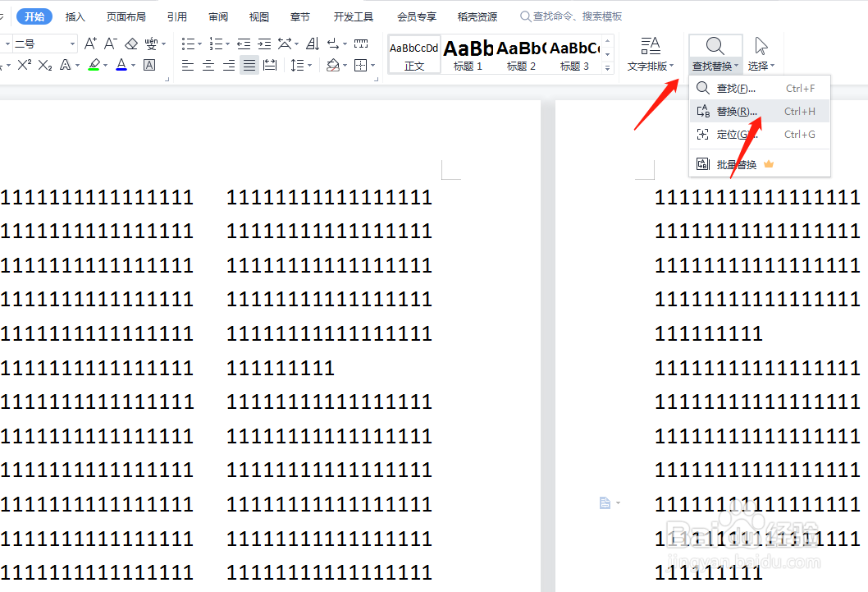Image resolution: width=868 pixels, height=592 pixels.
Task: Apply superscript X² formatting
Action: click(25, 66)
